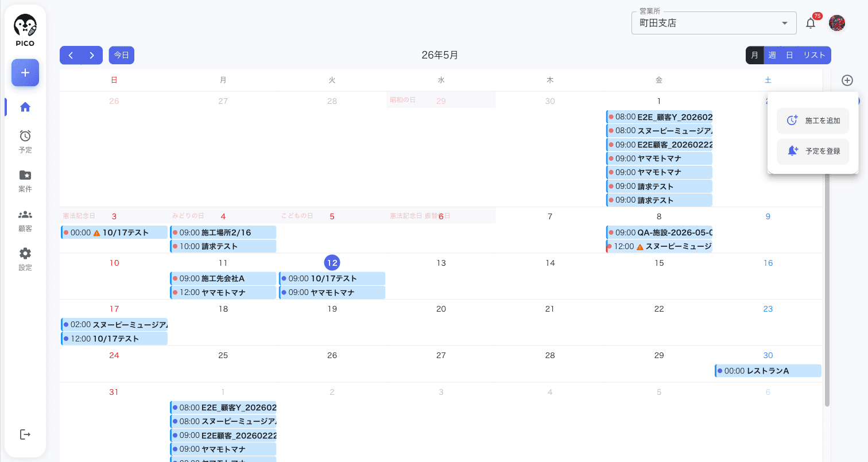Open the 営業所 町田支店 dropdown
868x462 pixels.
(x=714, y=23)
